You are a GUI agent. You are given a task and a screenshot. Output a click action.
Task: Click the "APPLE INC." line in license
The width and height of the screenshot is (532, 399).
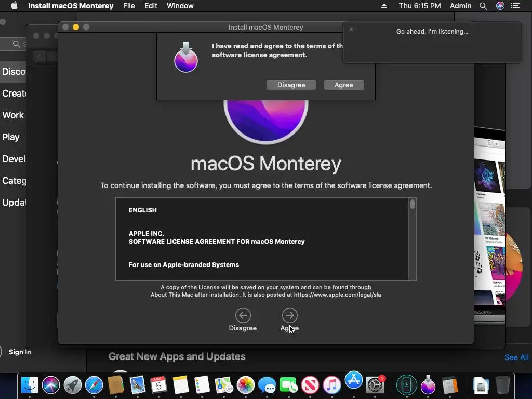[x=146, y=233]
